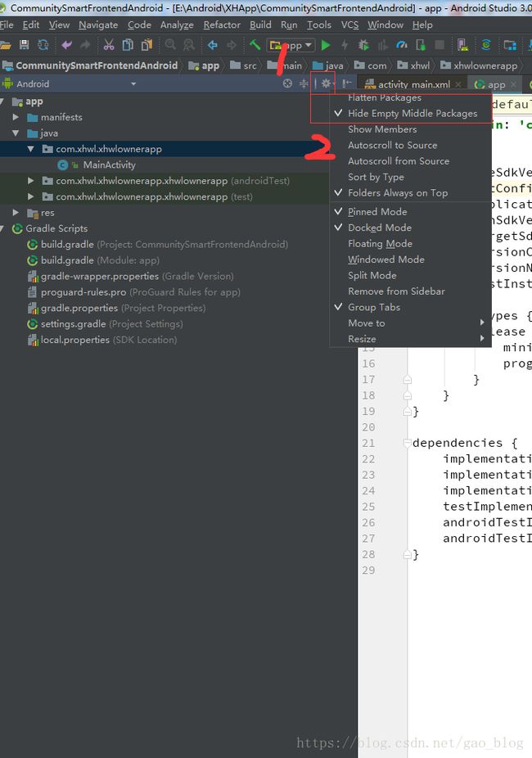Image resolution: width=532 pixels, height=758 pixels.
Task: Expand the androidTest package node
Action: [x=31, y=181]
